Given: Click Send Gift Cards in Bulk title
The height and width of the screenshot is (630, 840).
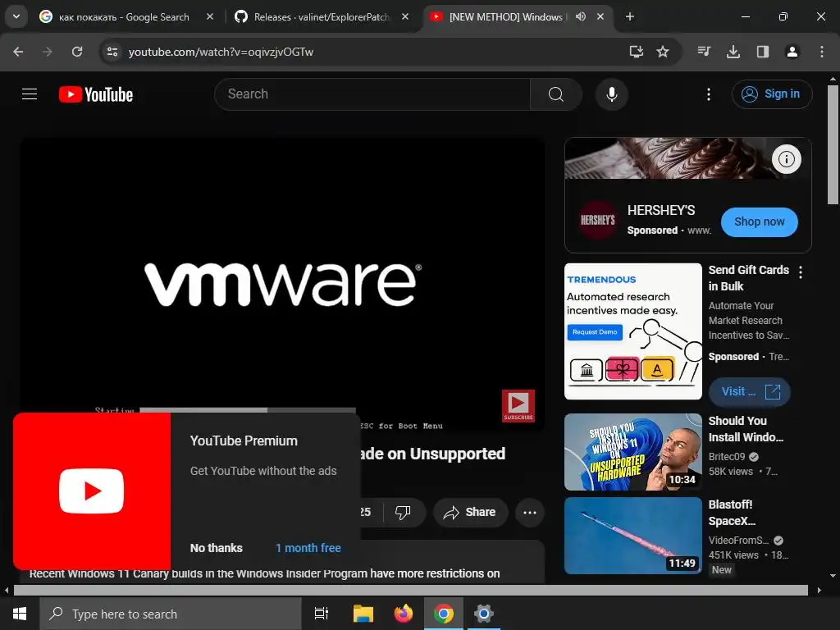Looking at the screenshot, I should pyautogui.click(x=748, y=278).
